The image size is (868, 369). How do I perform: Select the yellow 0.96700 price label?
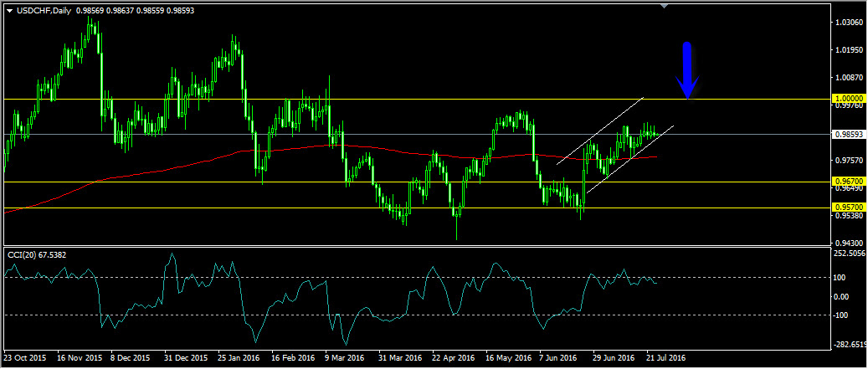click(x=849, y=181)
